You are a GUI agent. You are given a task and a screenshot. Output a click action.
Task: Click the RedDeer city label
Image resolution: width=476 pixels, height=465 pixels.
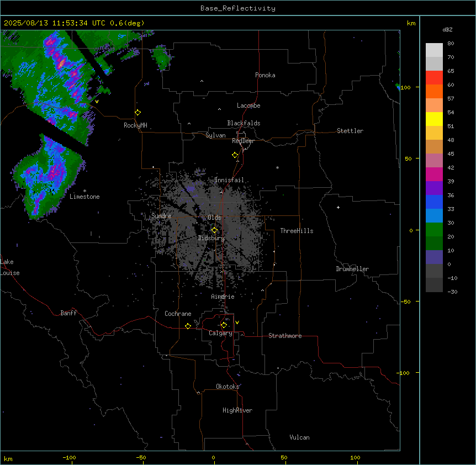coord(243,141)
